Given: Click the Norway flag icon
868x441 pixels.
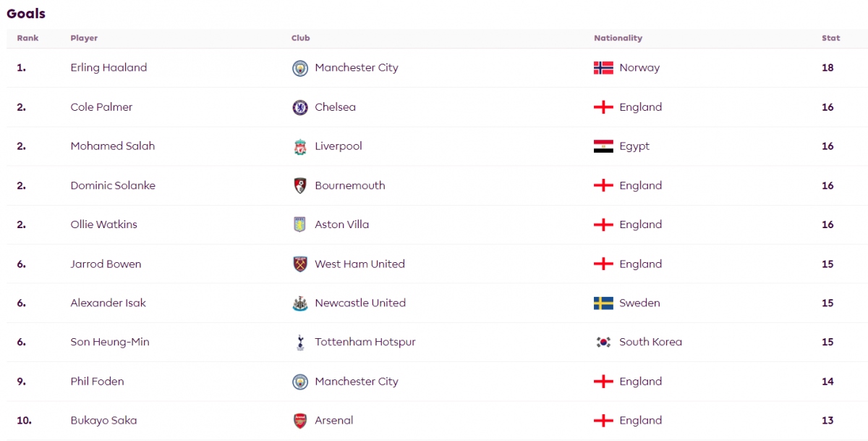Looking at the screenshot, I should pos(603,68).
